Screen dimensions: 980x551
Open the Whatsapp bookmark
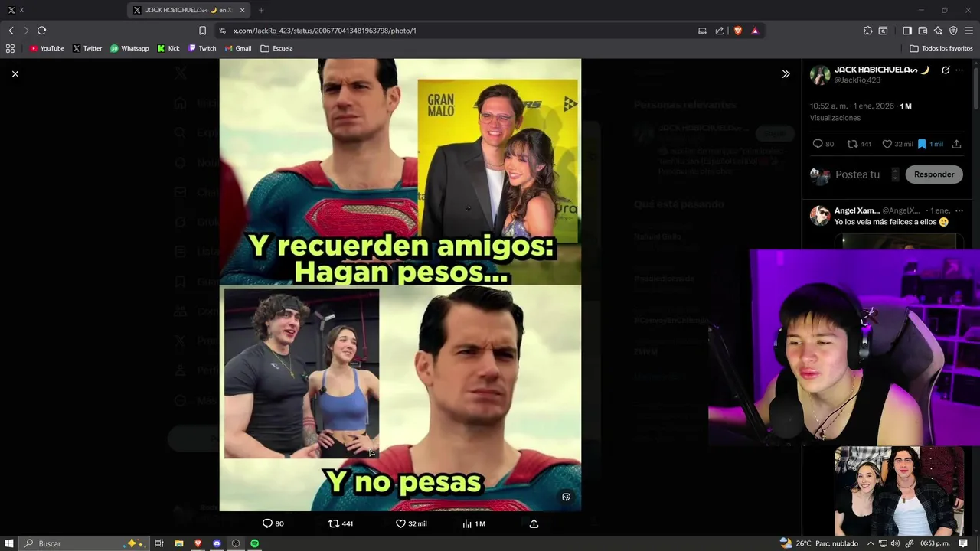(129, 48)
